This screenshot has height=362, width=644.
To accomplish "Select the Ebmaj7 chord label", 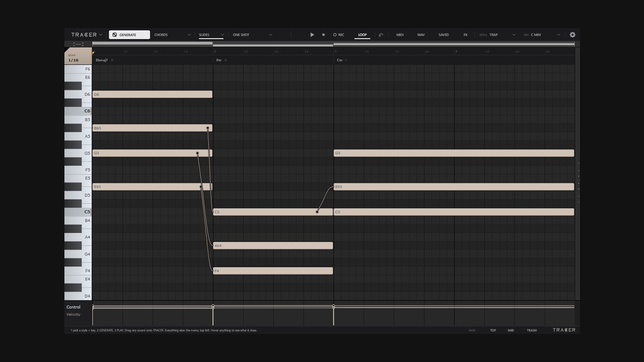I will [101, 60].
